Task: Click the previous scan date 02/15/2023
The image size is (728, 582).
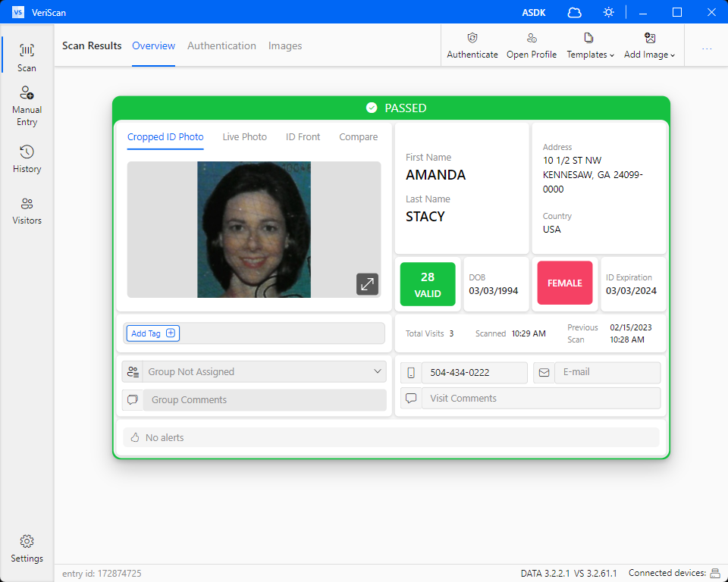Action: pyautogui.click(x=631, y=327)
